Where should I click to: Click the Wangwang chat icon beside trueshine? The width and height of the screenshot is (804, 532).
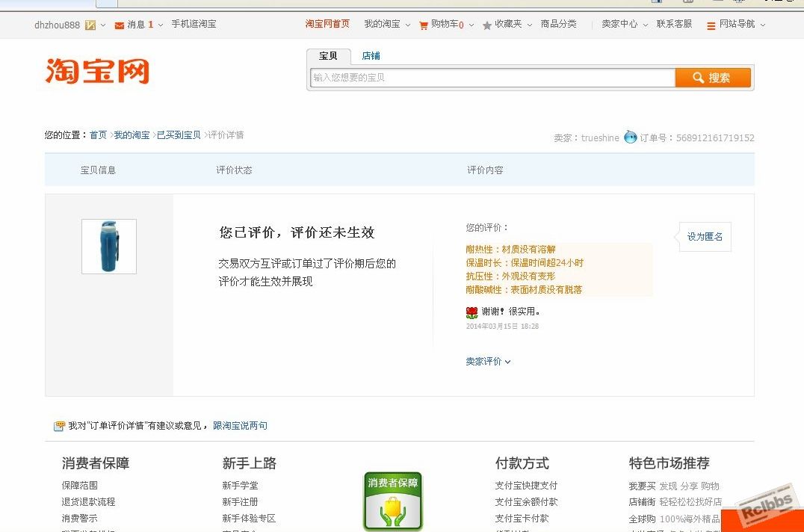click(x=630, y=137)
